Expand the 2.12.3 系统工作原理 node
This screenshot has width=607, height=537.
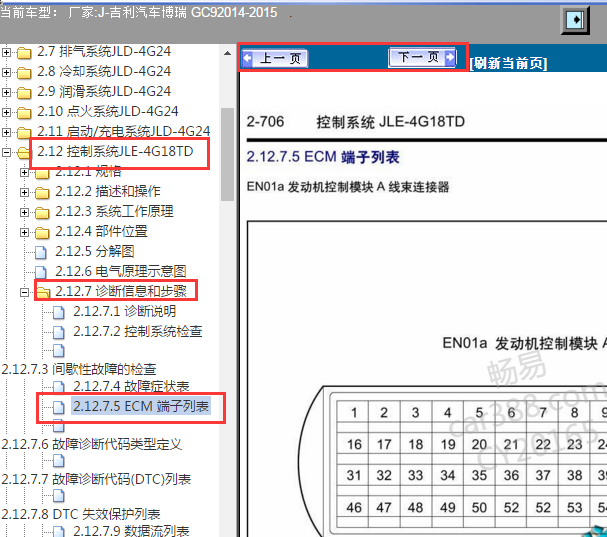coord(24,213)
